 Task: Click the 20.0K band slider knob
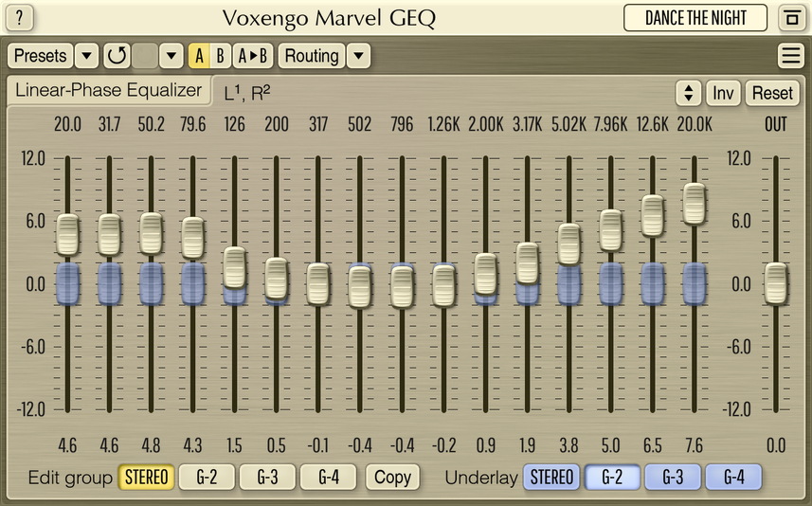point(695,204)
